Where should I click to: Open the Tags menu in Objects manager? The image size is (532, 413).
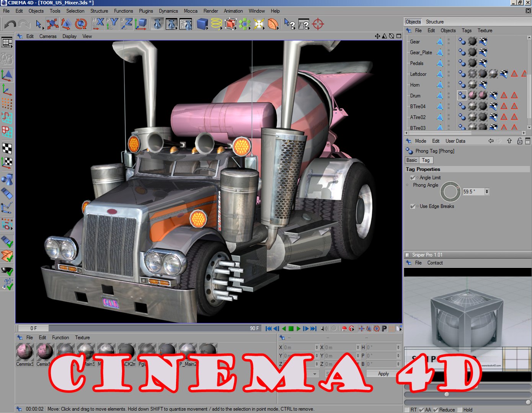click(x=467, y=31)
